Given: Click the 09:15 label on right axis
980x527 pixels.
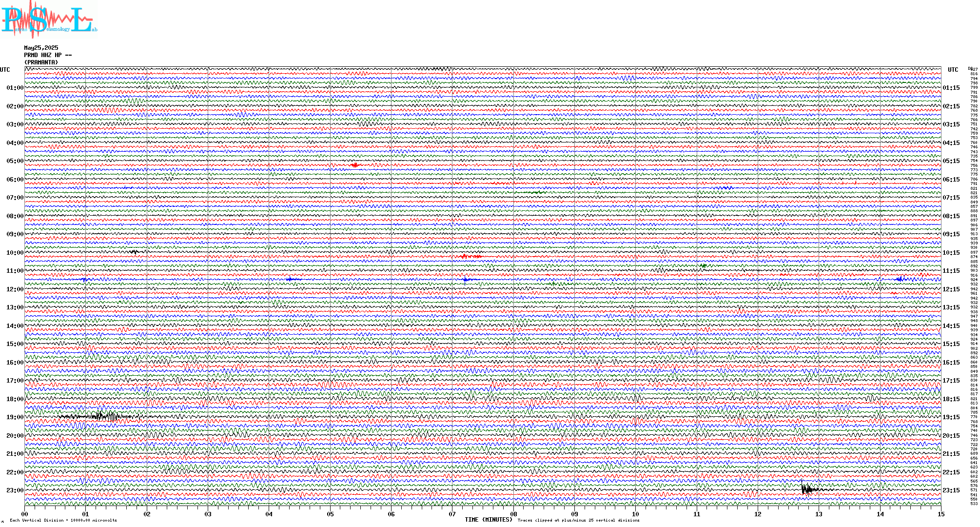Looking at the screenshot, I should click(951, 234).
